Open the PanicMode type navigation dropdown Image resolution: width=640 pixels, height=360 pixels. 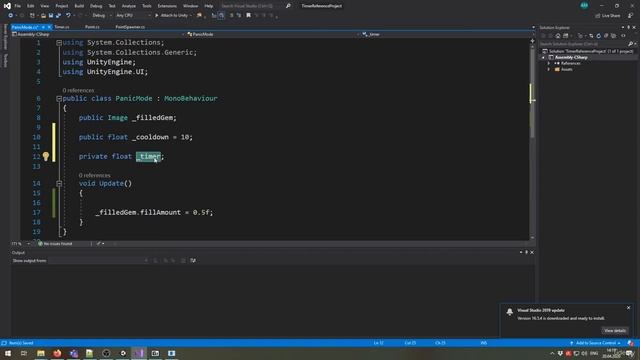pos(273,34)
